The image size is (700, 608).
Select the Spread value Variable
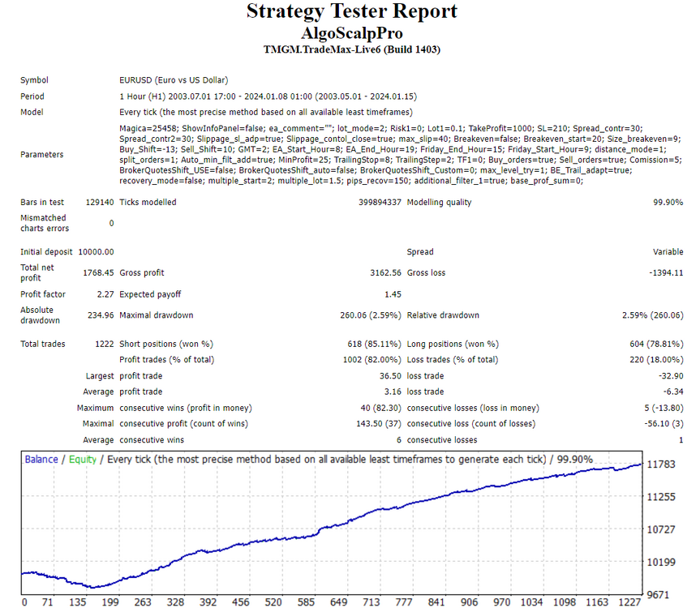[x=668, y=251]
